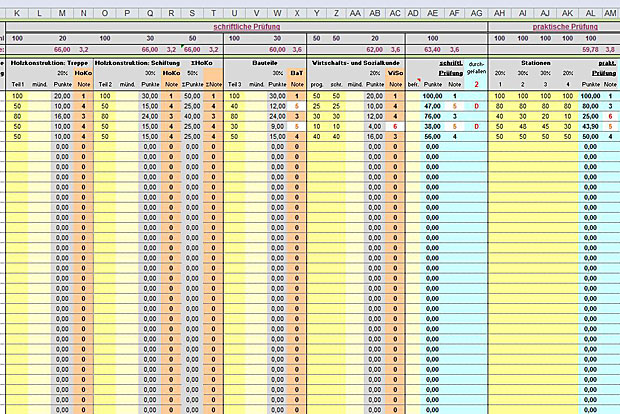The width and height of the screenshot is (620, 414).
Task: Select the orange 'BaT' header cell
Action: pos(297,73)
